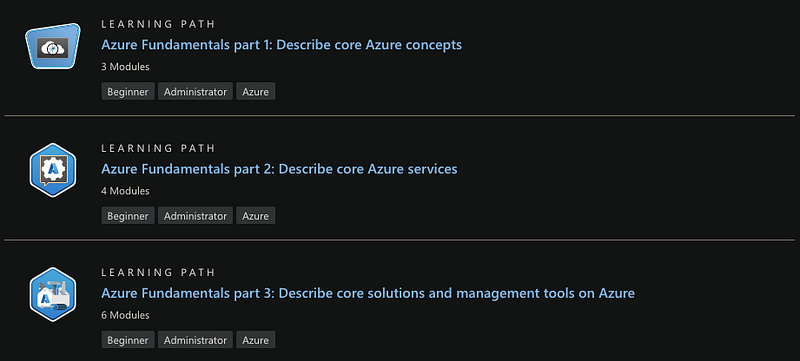Viewport: 800px width, 361px height.
Task: Click the LEARNING PATH label above part 3
Action: pos(158,272)
